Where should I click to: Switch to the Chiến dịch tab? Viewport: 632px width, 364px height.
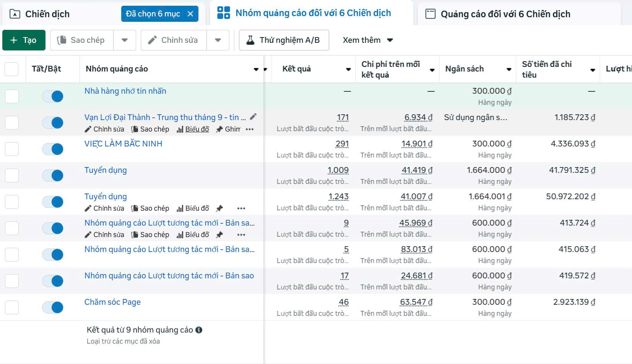click(47, 14)
